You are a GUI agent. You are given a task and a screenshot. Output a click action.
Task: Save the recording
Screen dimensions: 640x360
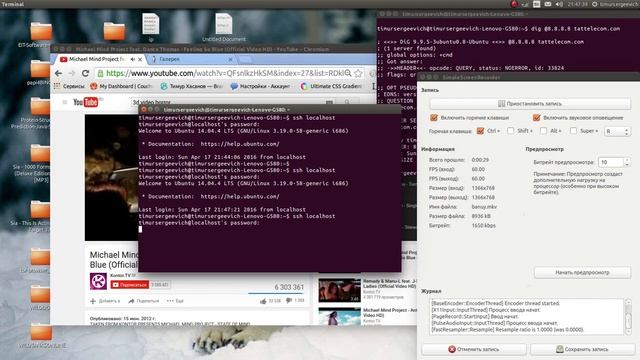pos(582,349)
